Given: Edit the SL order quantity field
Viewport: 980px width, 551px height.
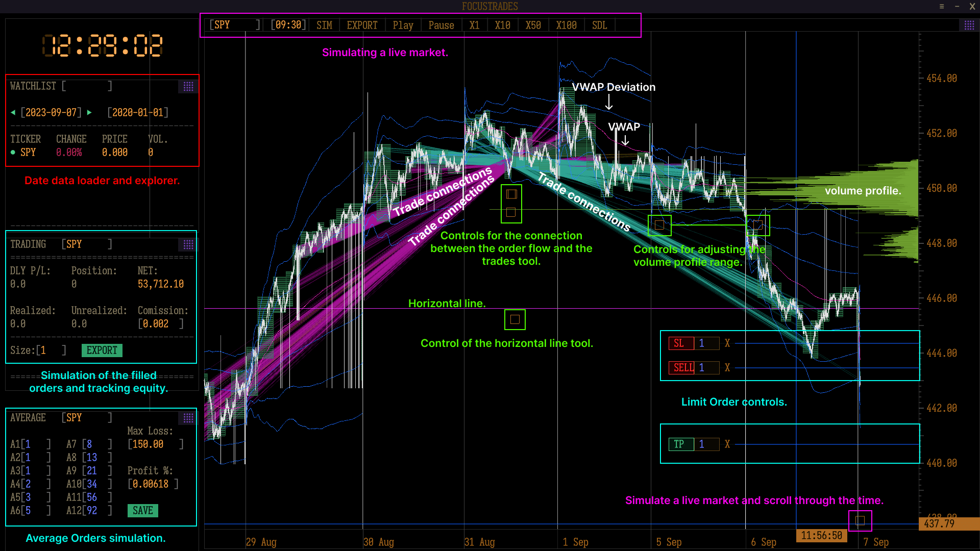Looking at the screenshot, I should (707, 343).
